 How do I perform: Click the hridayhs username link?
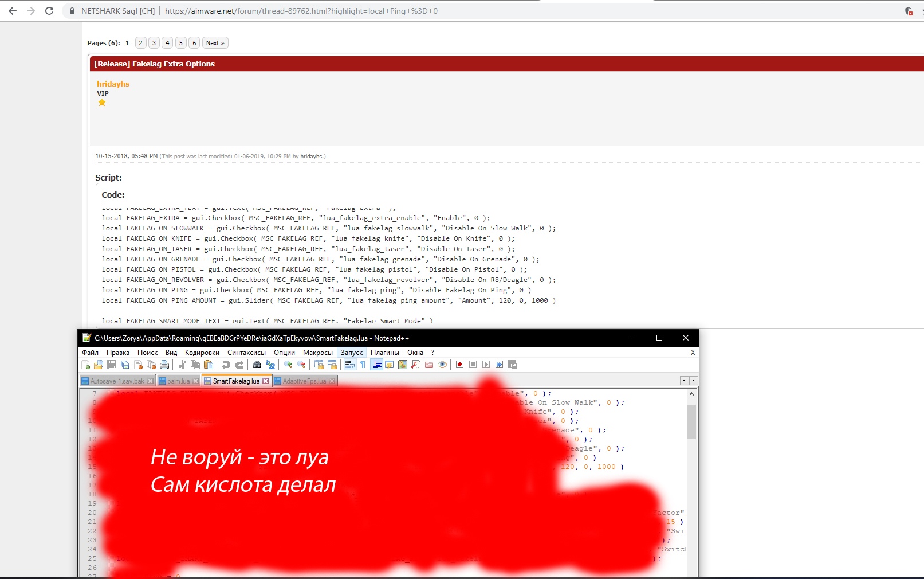[113, 84]
